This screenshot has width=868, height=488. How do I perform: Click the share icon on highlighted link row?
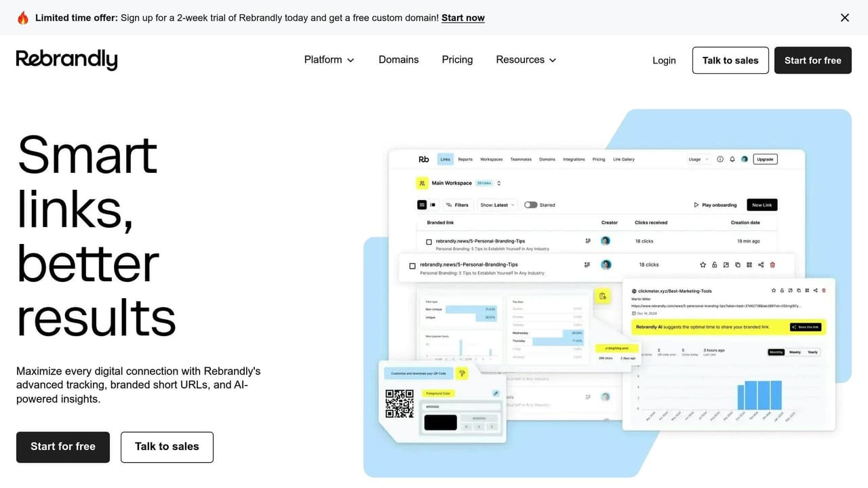pyautogui.click(x=761, y=265)
